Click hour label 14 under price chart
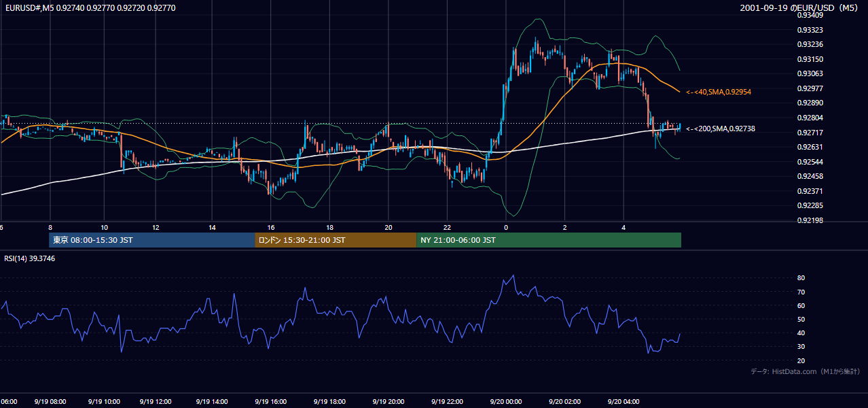Image resolution: width=868 pixels, height=408 pixels. (x=212, y=227)
